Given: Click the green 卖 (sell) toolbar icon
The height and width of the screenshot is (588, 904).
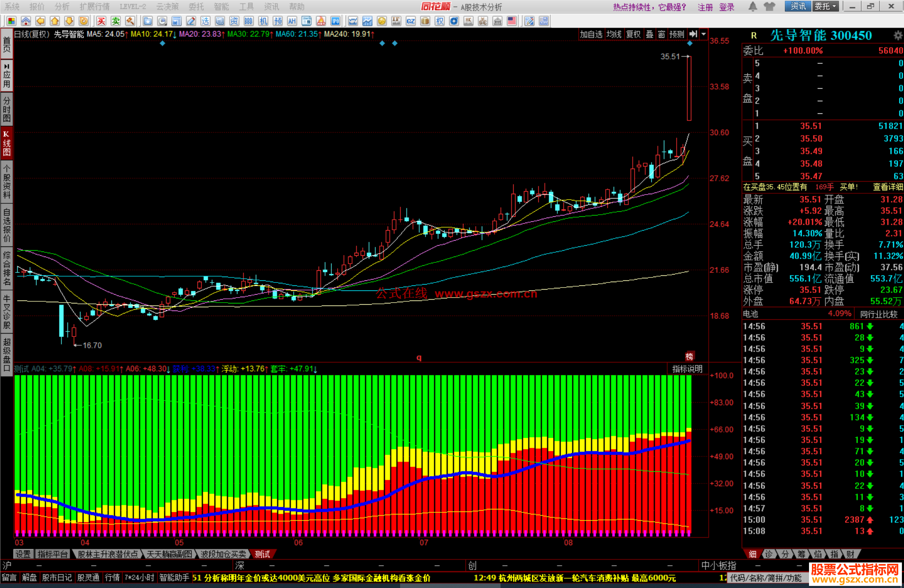Looking at the screenshot, I should pos(116,21).
